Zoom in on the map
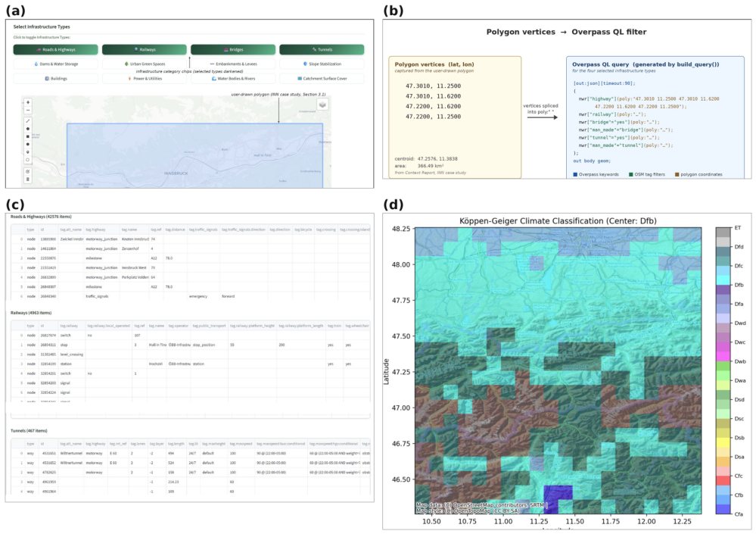 28,102
